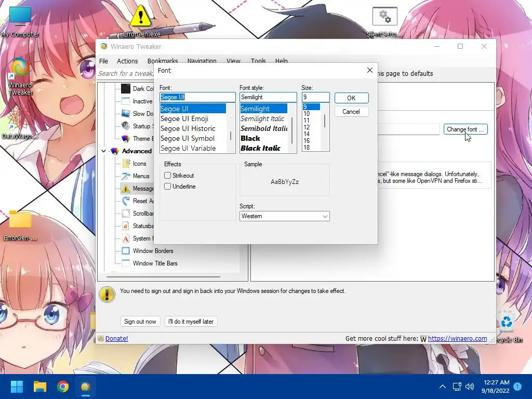Select the Dark Color tree icon

click(126, 88)
